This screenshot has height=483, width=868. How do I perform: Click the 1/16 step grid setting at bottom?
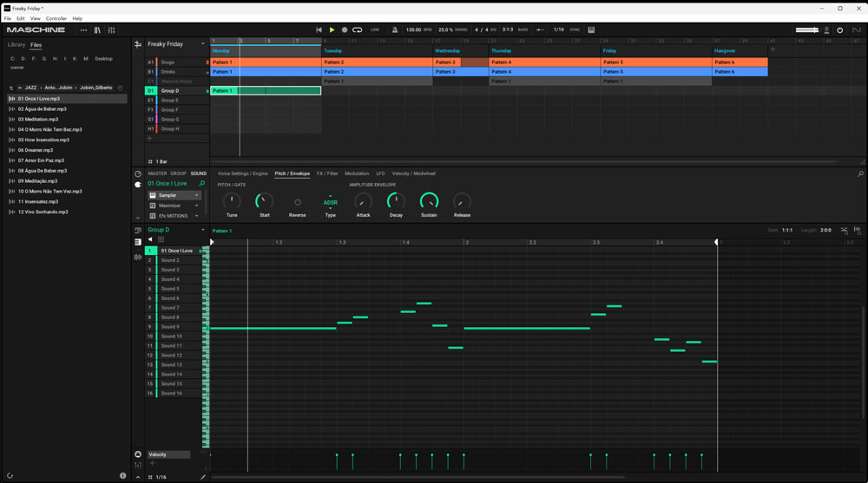158,477
